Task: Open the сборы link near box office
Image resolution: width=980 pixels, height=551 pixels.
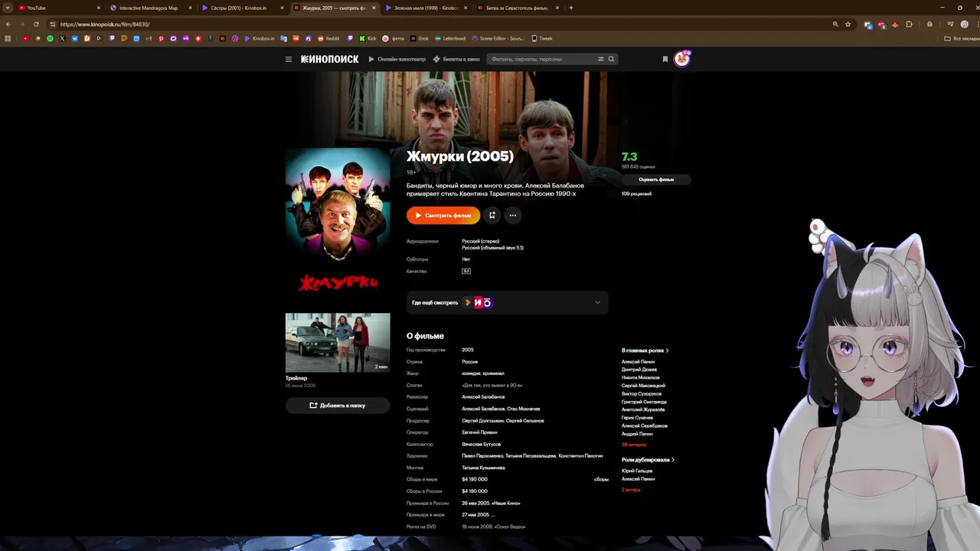Action: 601,479
